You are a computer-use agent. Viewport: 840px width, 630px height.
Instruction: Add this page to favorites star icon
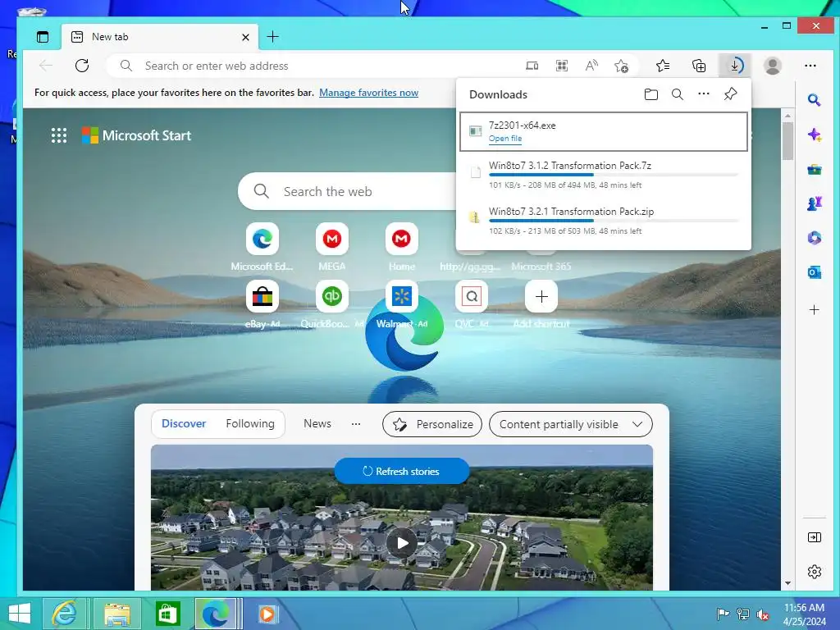tap(622, 66)
